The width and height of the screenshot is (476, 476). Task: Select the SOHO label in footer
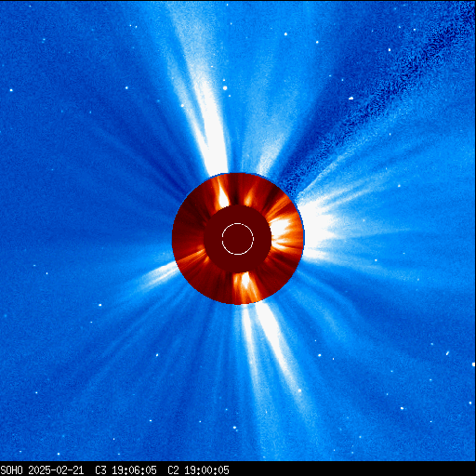pos(11,470)
